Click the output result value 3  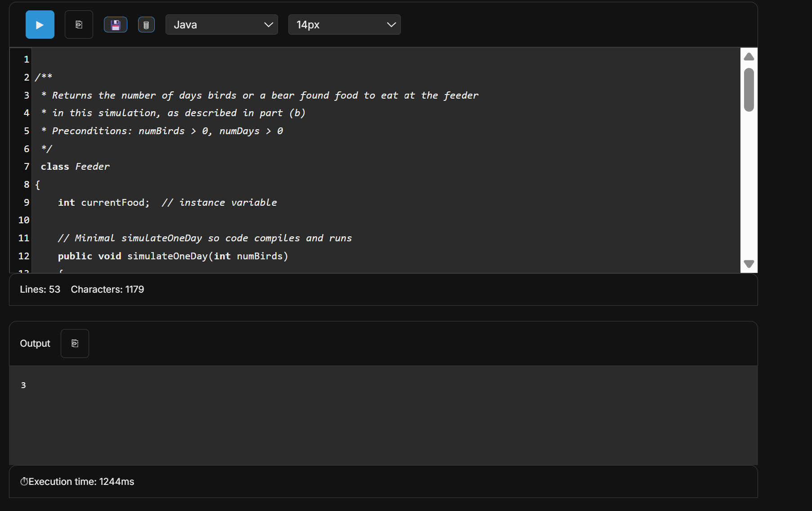tap(23, 385)
